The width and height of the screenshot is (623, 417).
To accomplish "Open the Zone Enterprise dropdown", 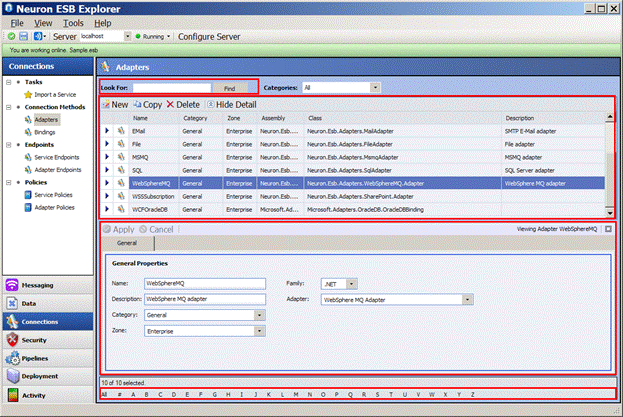I will 259,331.
